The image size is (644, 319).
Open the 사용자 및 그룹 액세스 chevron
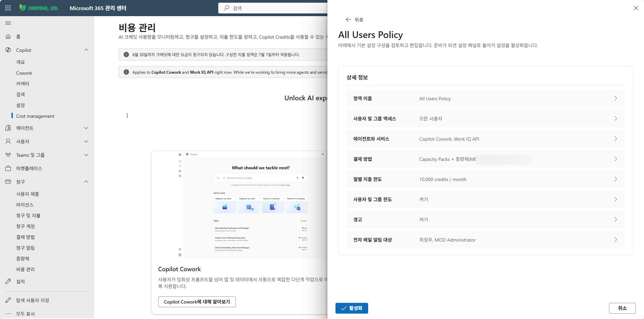tap(615, 118)
